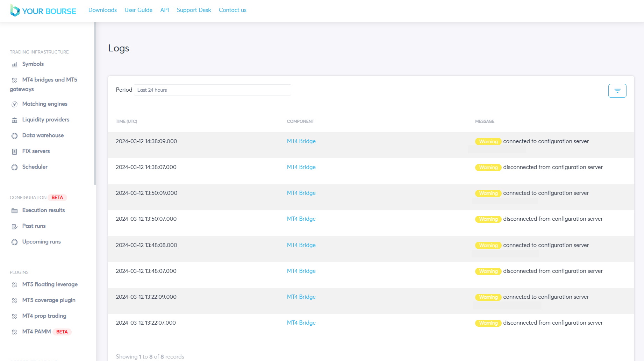The height and width of the screenshot is (361, 644).
Task: Click the MT5 floating leverage plugin icon
Action: [x=14, y=285]
